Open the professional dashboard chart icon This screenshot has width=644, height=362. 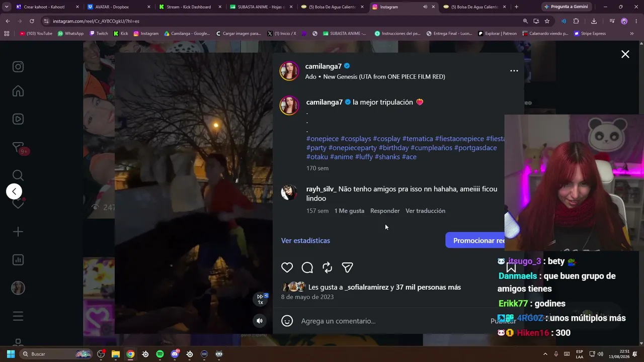18,260
